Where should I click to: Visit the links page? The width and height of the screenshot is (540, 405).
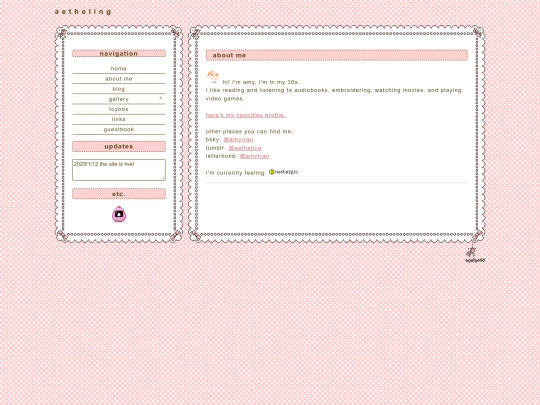(x=118, y=119)
